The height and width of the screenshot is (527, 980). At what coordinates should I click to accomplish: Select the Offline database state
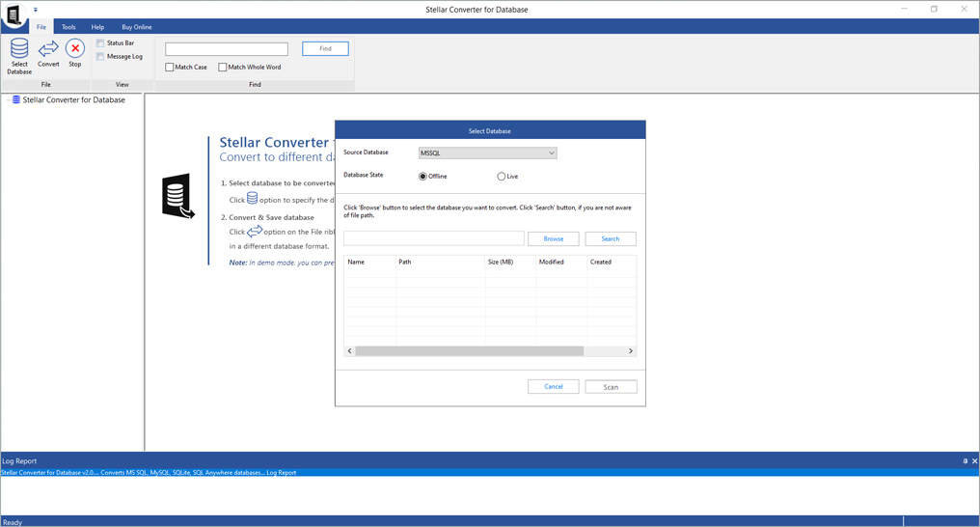(422, 177)
